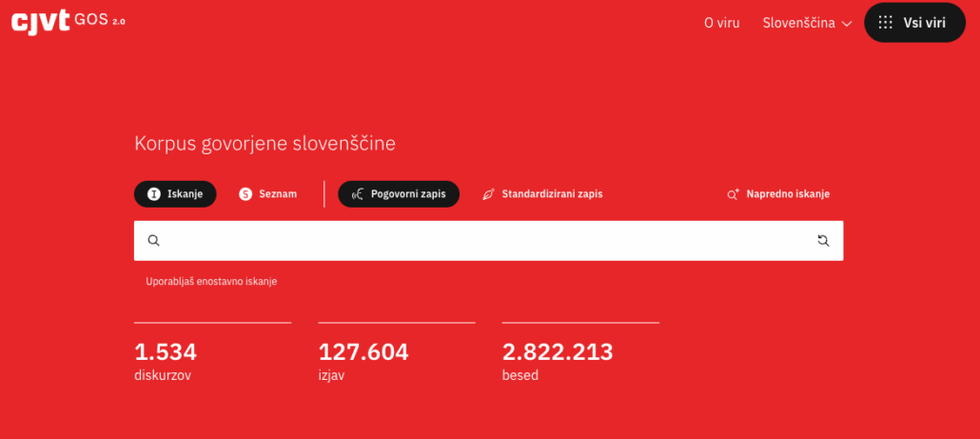980x439 pixels.
Task: Open the O viru page
Action: click(721, 23)
